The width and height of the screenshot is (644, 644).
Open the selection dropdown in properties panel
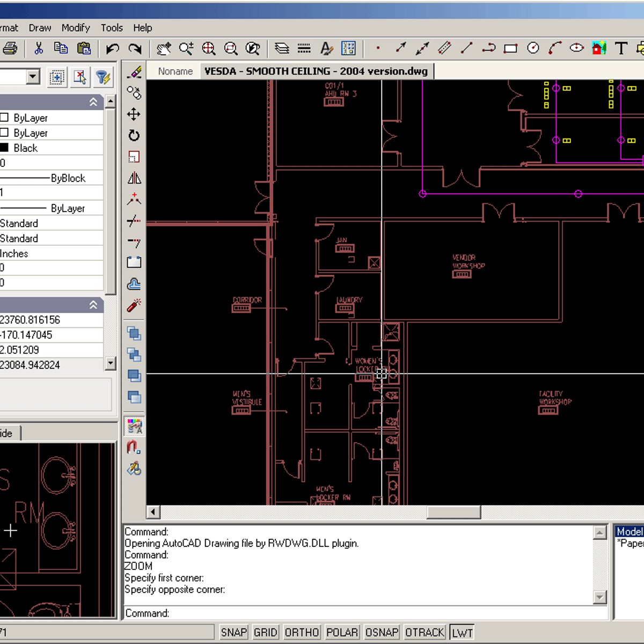pos(33,77)
